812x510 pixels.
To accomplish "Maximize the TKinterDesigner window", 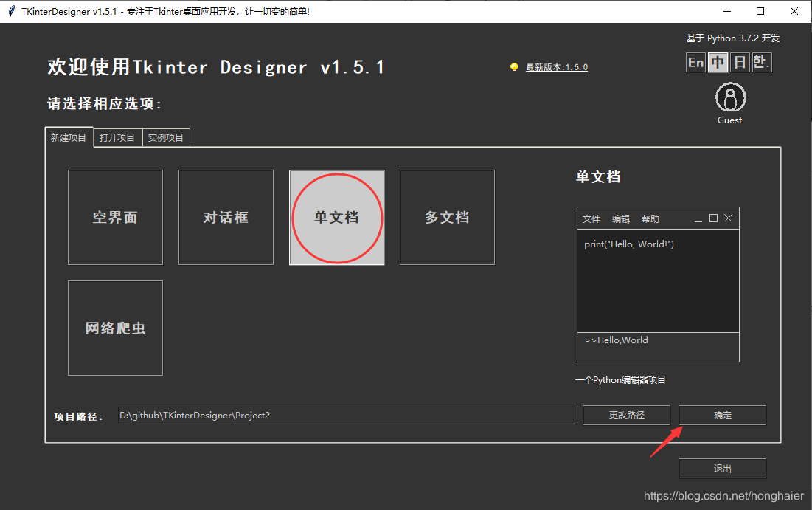I will [x=760, y=11].
